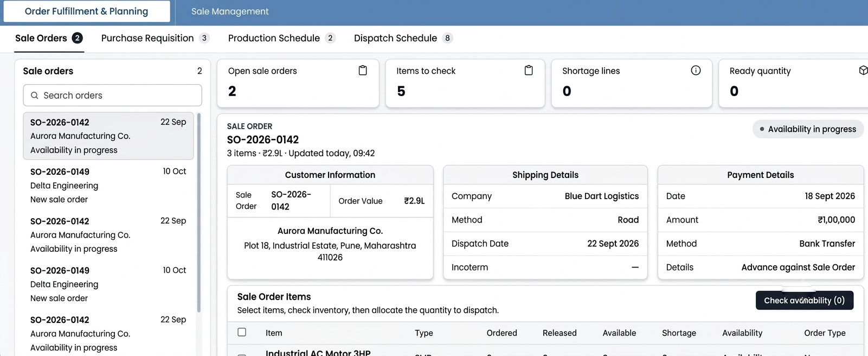
Task: Click the Shortage column header
Action: click(679, 333)
